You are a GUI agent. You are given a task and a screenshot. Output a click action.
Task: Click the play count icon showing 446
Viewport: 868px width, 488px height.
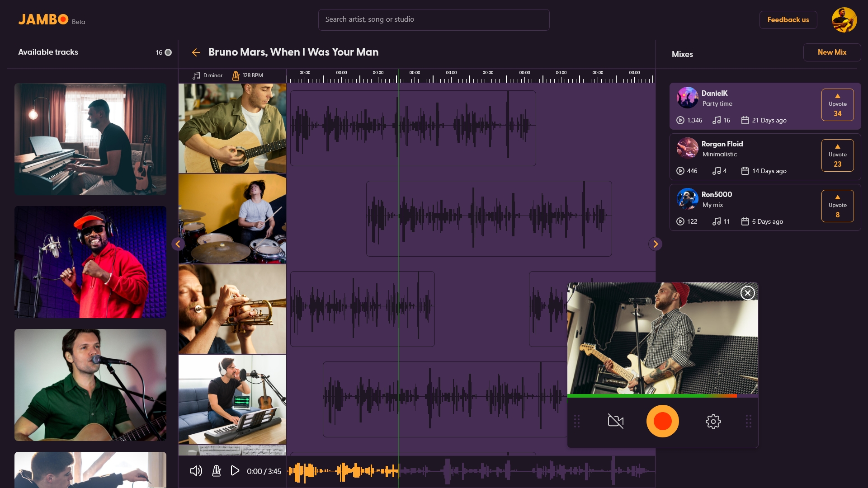680,171
